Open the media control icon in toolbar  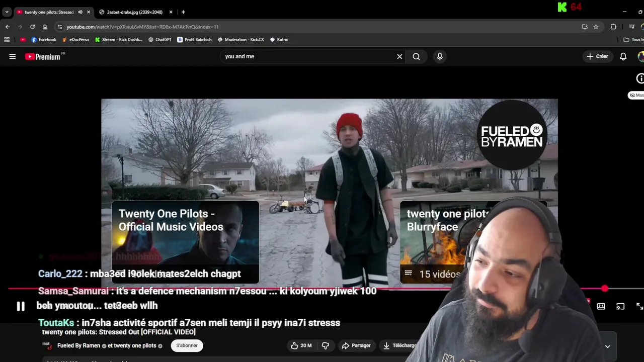pyautogui.click(x=631, y=27)
